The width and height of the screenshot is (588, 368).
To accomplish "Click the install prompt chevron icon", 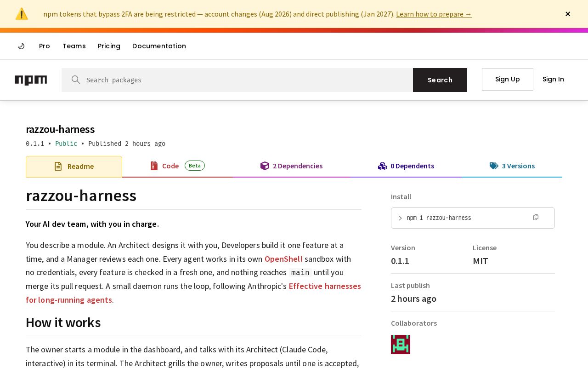I will (400, 218).
